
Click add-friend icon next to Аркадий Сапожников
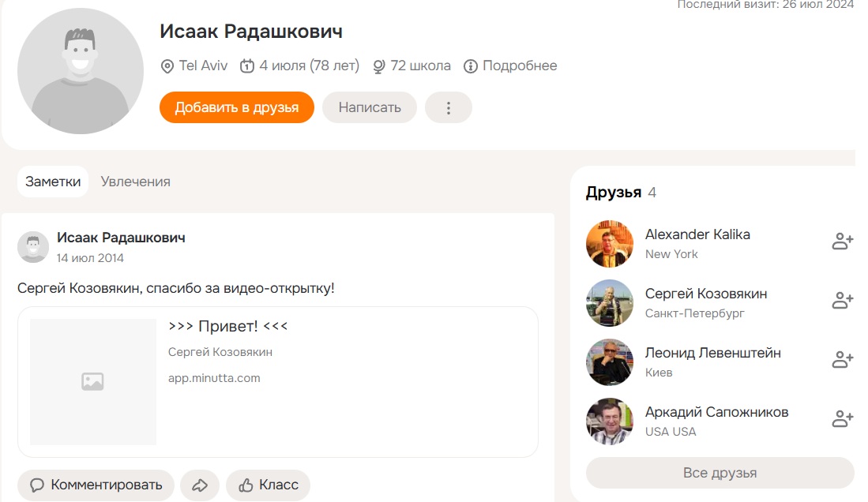(x=842, y=418)
